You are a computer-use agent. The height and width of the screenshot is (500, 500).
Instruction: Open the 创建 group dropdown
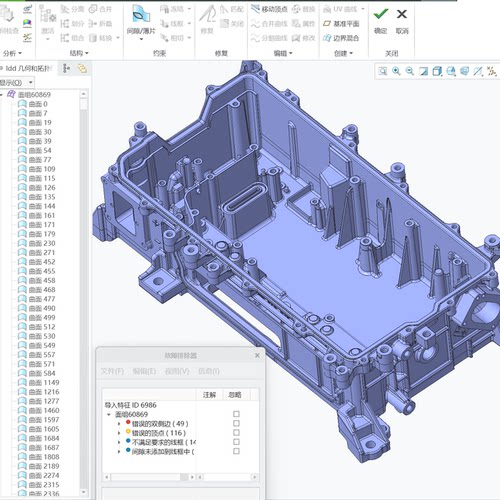[x=343, y=53]
